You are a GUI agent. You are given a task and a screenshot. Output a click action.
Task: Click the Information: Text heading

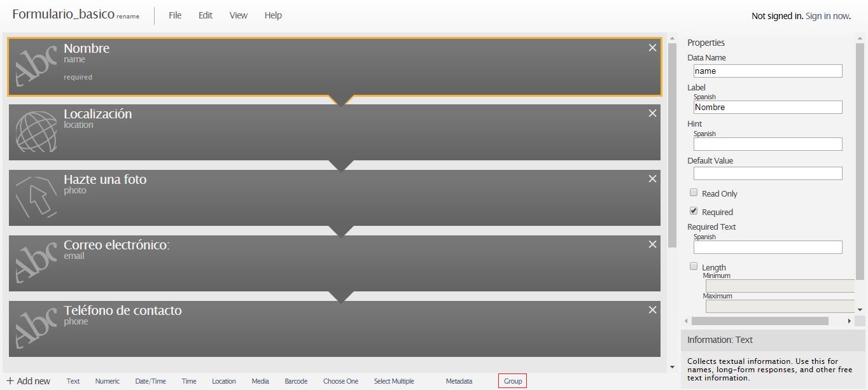pos(720,340)
